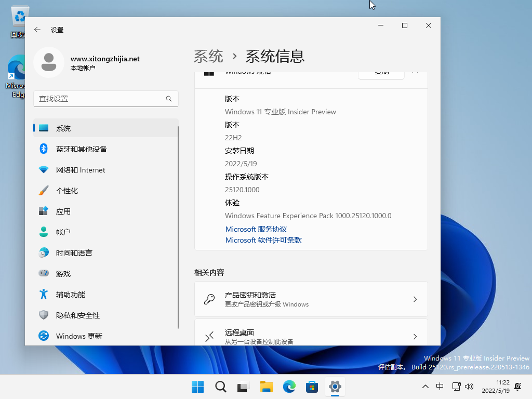532x399 pixels.
Task: Show hidden icons via the tray chevron
Action: pos(425,387)
